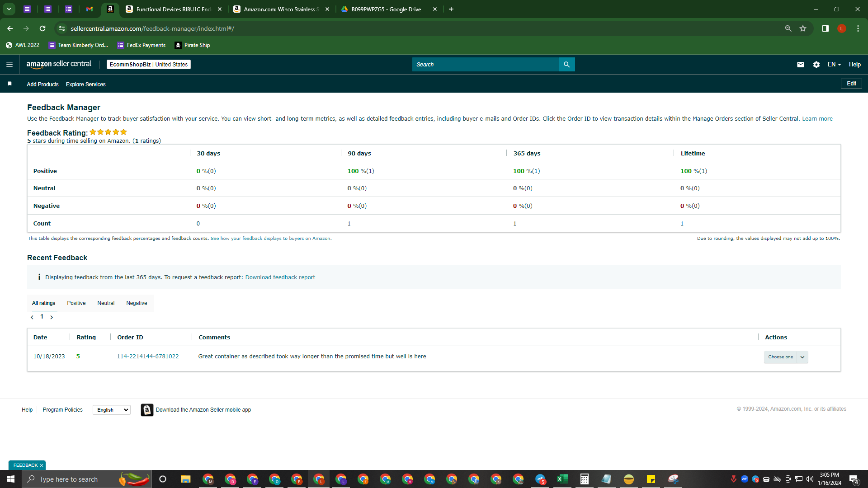Click Add Products
This screenshot has height=488, width=868.
42,84
